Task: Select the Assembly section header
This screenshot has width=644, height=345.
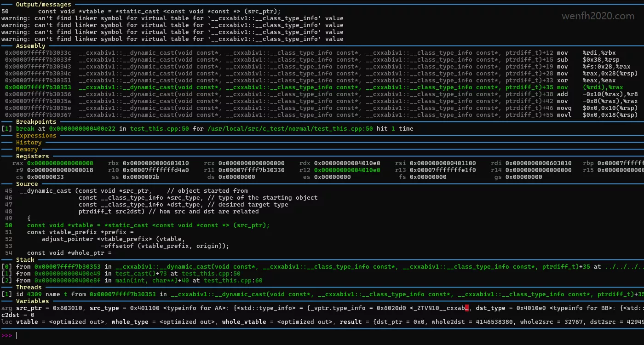Action: point(30,46)
